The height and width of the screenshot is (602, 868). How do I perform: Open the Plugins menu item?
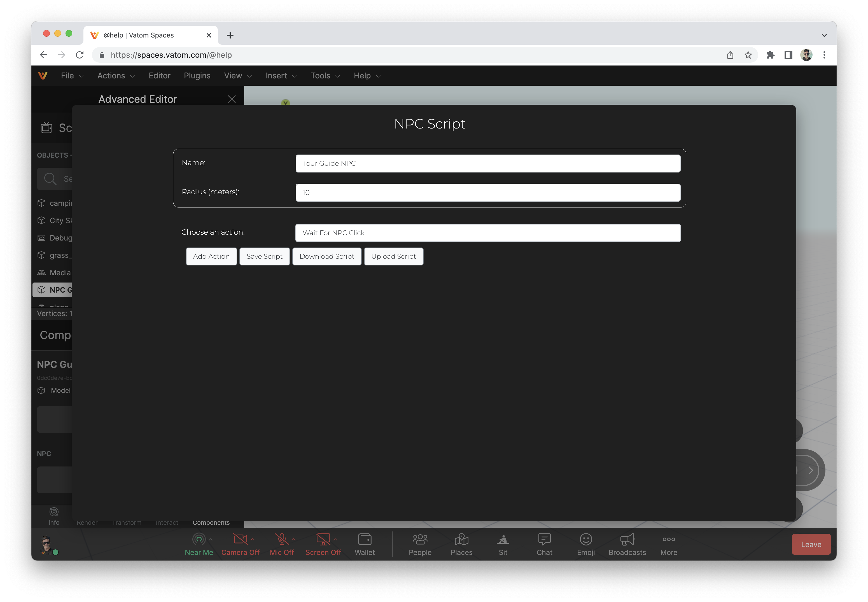[197, 76]
